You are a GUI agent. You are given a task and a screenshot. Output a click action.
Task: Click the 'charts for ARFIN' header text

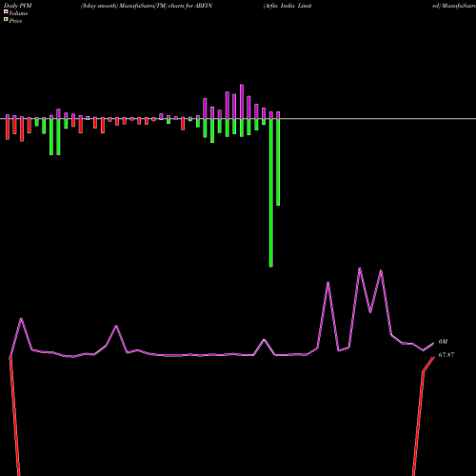coord(190,6)
